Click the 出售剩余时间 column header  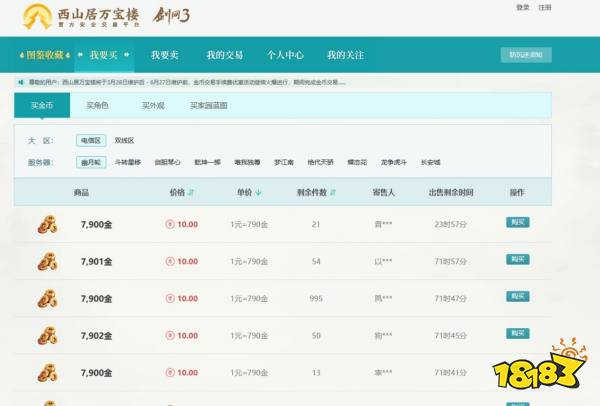point(451,192)
